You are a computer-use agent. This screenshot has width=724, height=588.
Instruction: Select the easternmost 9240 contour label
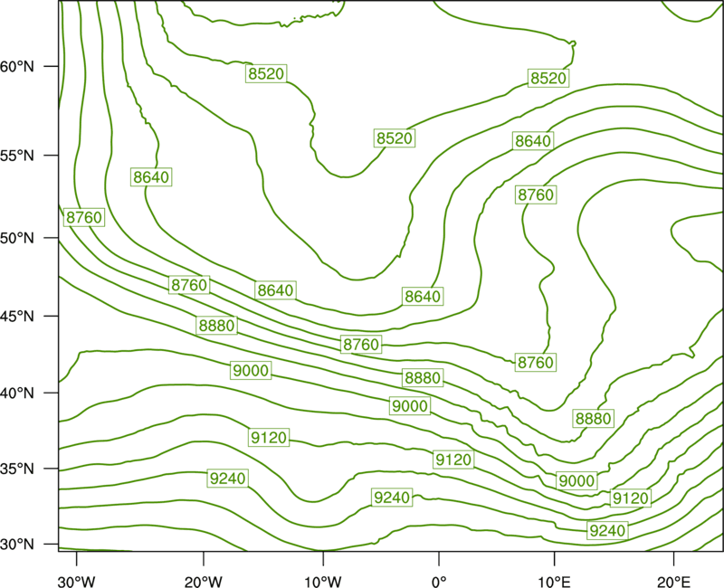(607, 530)
